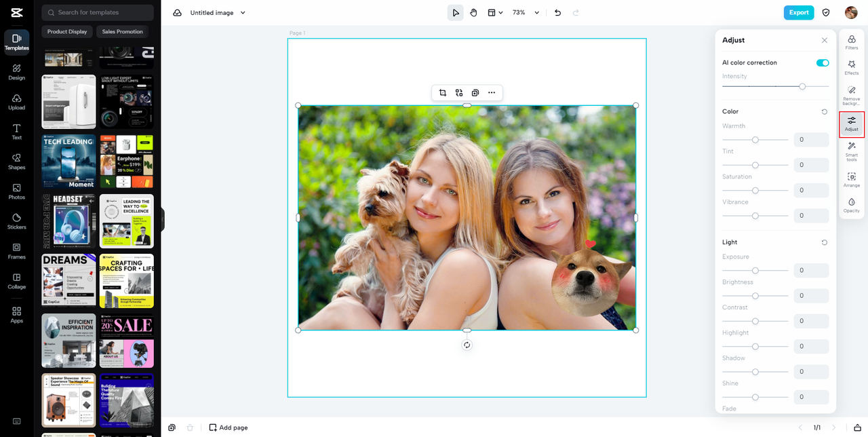This screenshot has height=437, width=868.
Task: Open the zoom level dropdown arrow
Action: click(x=537, y=12)
